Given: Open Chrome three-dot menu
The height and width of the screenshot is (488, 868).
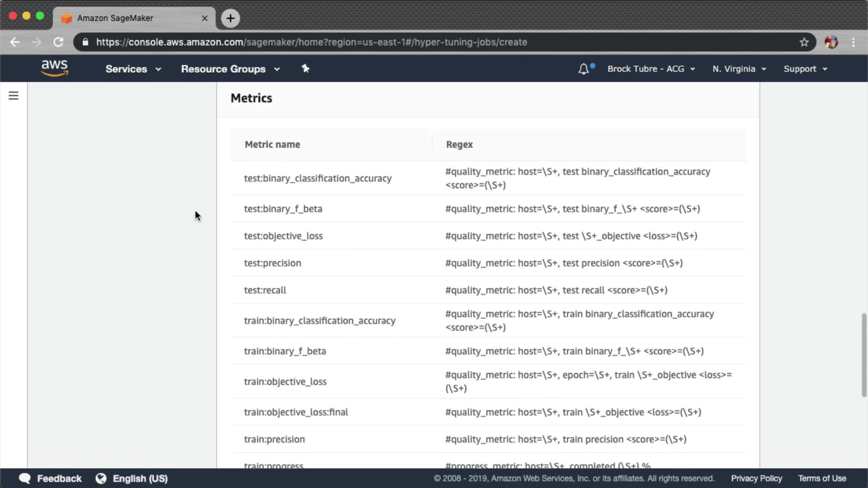Looking at the screenshot, I should (x=853, y=42).
